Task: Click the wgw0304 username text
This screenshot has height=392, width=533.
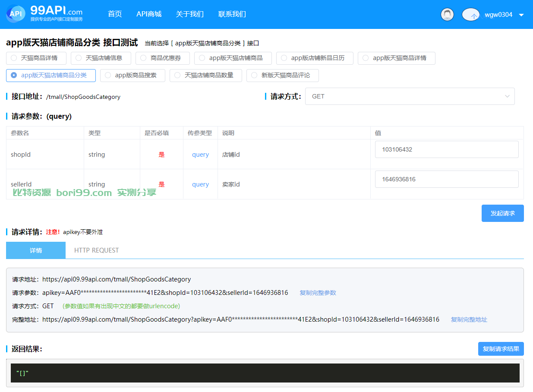Action: click(498, 15)
